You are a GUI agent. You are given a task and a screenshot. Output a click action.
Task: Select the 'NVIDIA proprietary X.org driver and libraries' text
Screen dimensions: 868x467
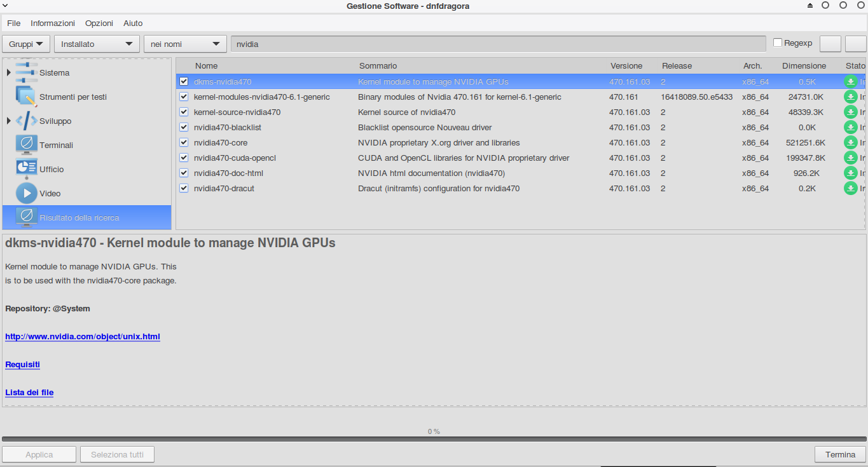coord(439,142)
